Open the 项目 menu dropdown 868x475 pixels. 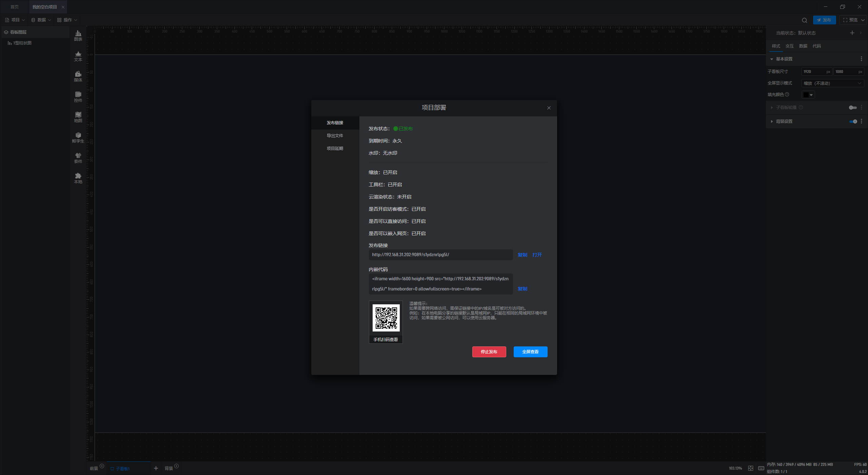coord(15,20)
